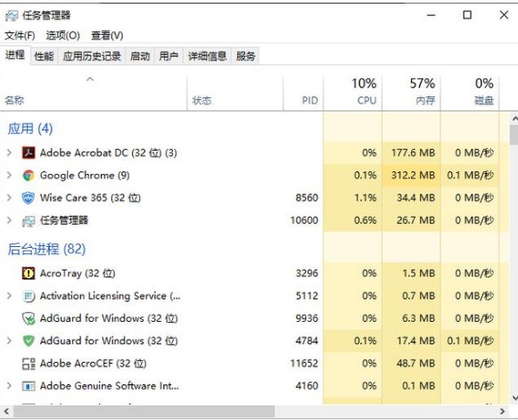This screenshot has height=420, width=518.
Task: Open the 选项(O) menu
Action: (62, 36)
